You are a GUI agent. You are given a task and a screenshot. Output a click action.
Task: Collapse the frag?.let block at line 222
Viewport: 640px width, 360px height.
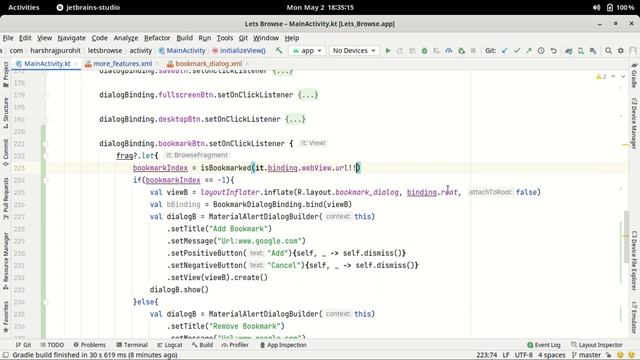coord(46,156)
